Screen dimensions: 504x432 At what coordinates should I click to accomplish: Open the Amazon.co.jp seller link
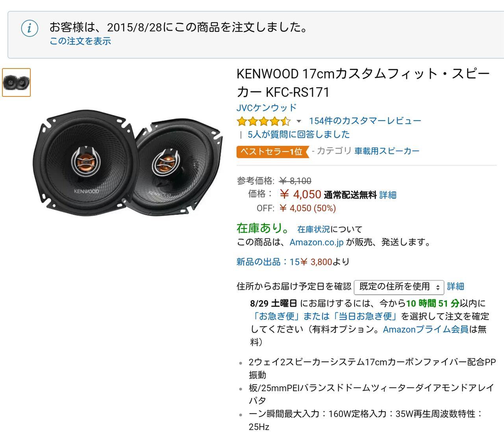point(317,242)
